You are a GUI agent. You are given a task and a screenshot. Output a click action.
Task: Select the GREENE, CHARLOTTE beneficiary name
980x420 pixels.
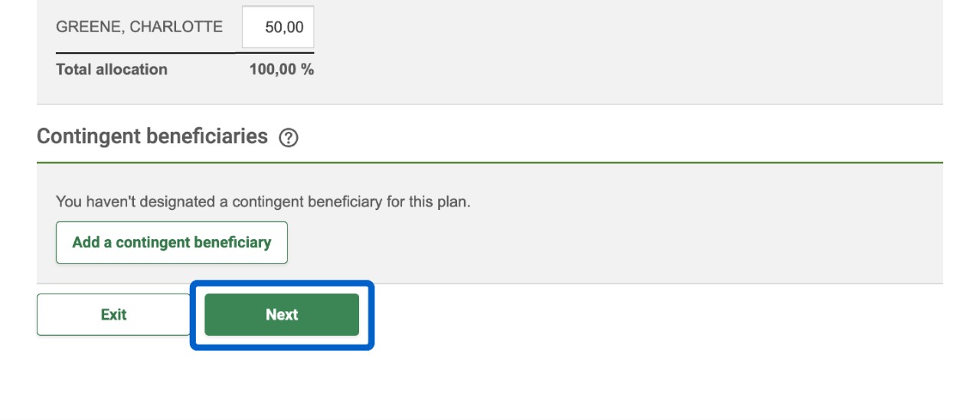[x=139, y=27]
